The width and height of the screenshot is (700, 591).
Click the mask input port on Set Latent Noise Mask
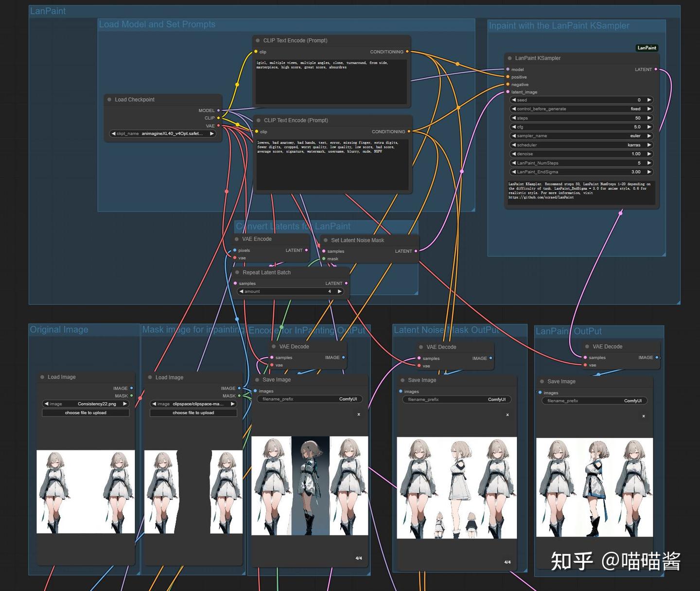[x=323, y=259]
